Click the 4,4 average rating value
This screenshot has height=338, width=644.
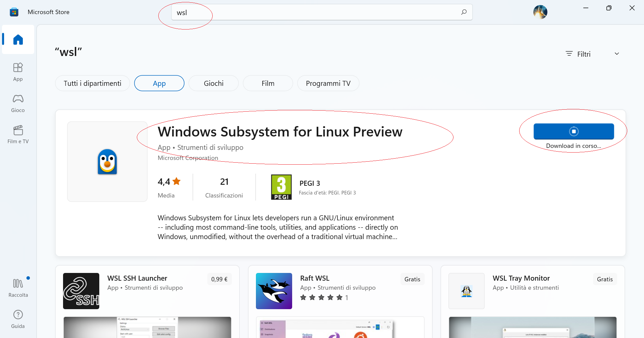click(x=164, y=182)
